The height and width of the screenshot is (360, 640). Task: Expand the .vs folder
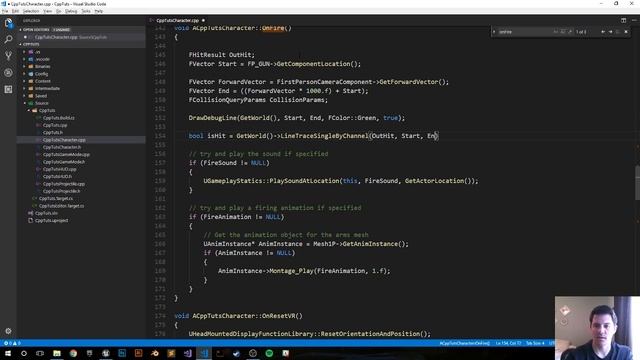pos(38,52)
